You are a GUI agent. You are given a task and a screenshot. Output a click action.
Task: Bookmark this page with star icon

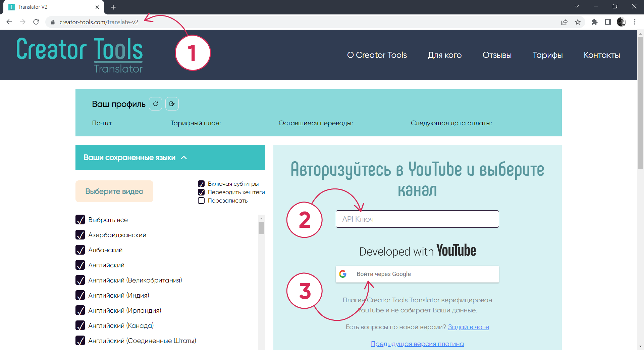[578, 22]
